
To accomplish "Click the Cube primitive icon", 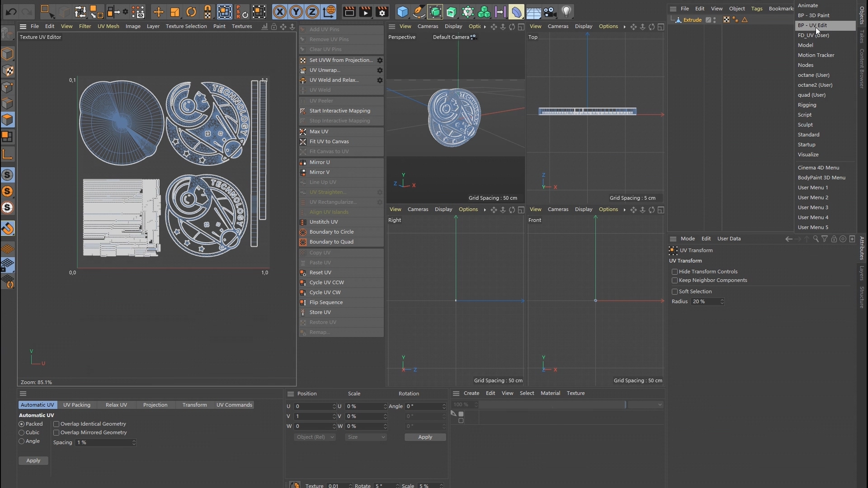I will 402,12.
